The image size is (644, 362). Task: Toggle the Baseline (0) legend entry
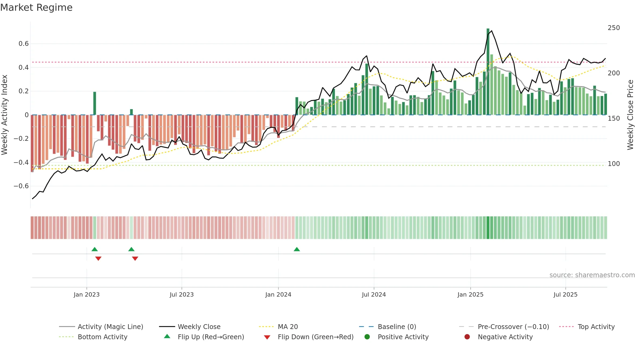[387, 327]
